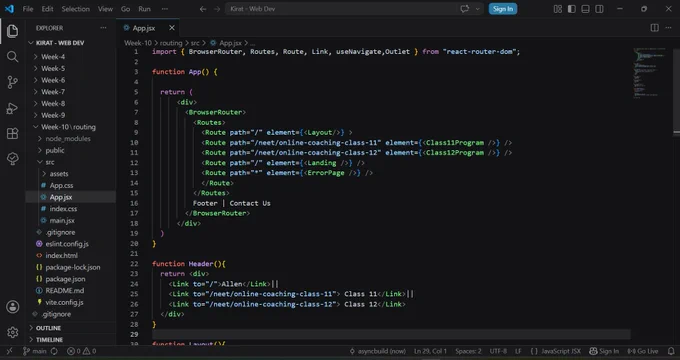Screen dimensions: 680x360
Task: Expand the Week-9 folder
Action: [x=53, y=115]
